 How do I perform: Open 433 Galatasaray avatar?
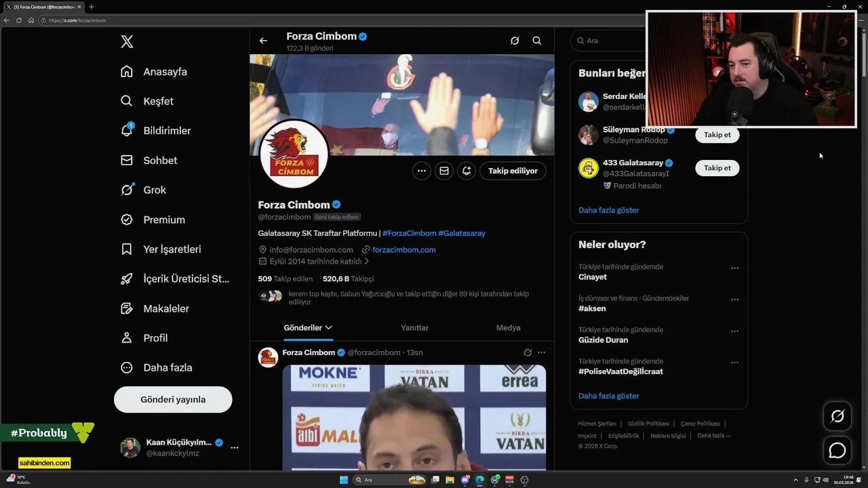pos(589,168)
